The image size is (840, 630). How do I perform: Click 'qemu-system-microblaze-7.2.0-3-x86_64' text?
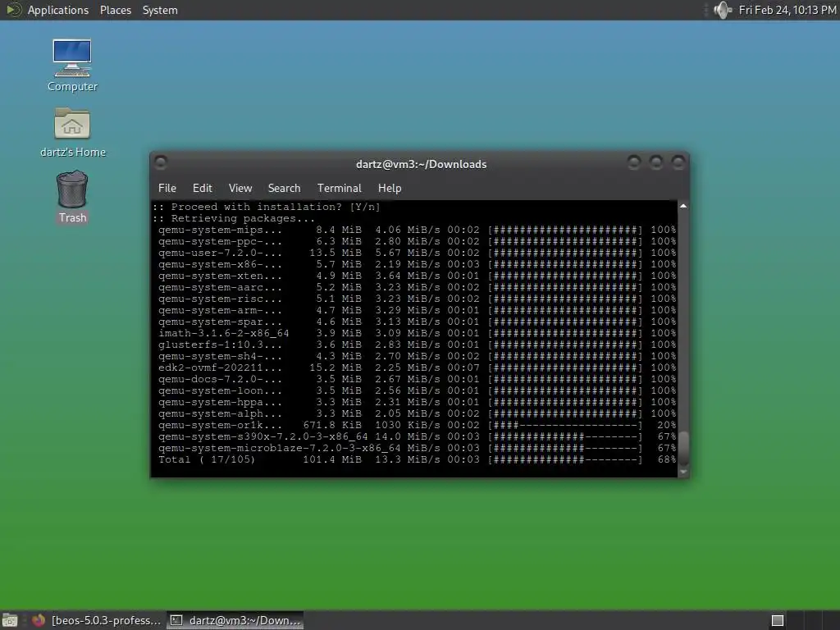point(279,449)
